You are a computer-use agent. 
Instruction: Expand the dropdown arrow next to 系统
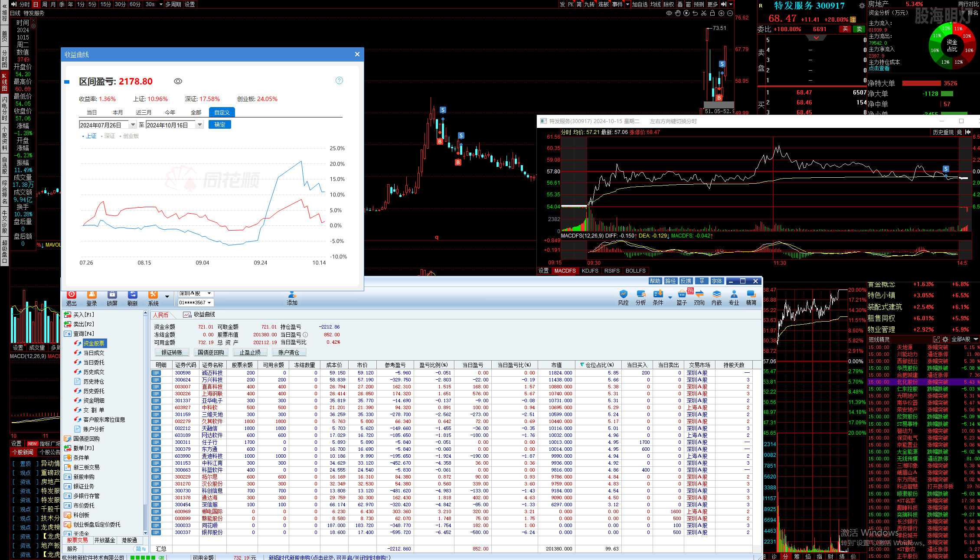click(167, 297)
